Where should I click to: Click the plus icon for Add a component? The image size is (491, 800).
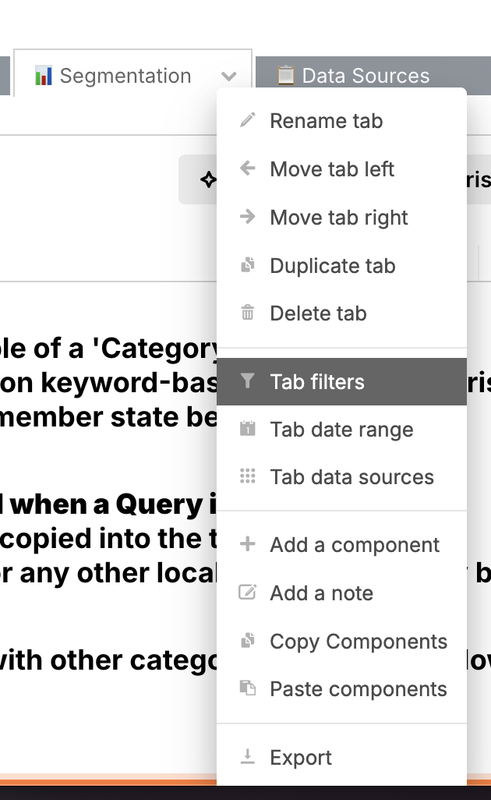(x=248, y=544)
